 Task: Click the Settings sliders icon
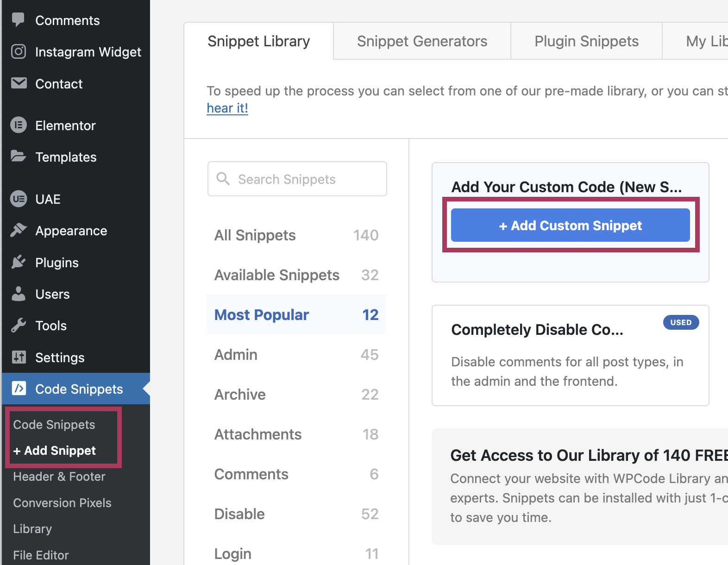tap(19, 357)
